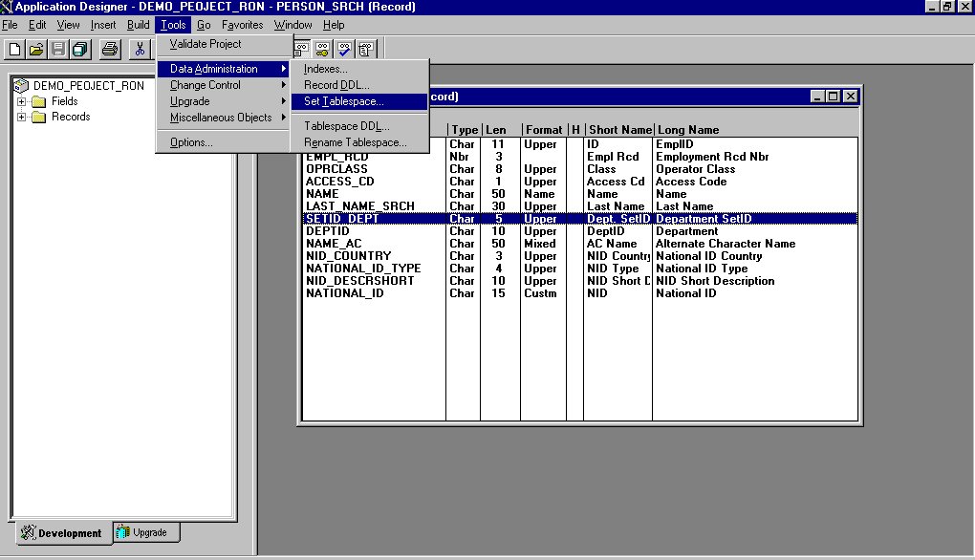Select the NATIONAL_ID_TYPE field row

[x=579, y=269]
